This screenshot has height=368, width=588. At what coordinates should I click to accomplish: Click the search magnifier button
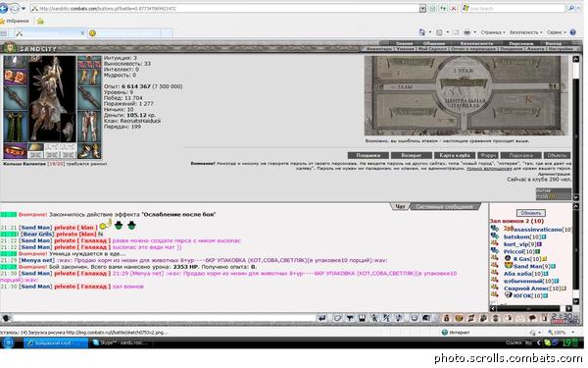click(571, 8)
